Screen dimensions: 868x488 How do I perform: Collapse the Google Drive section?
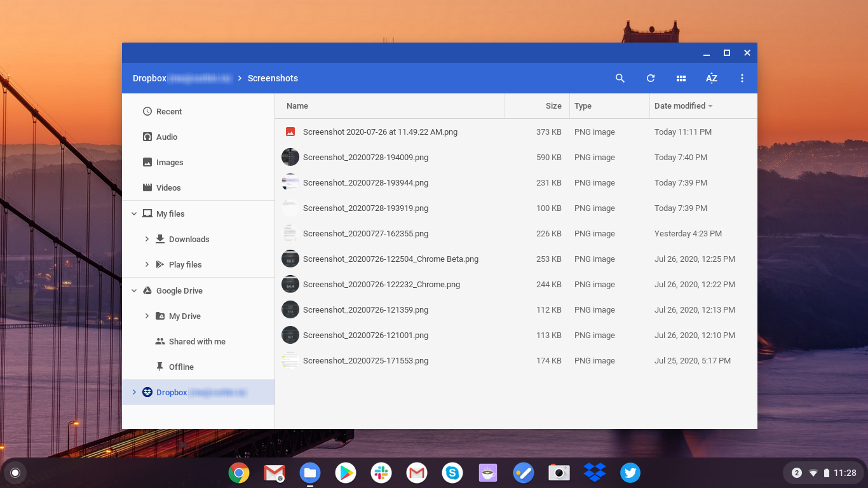[x=133, y=290]
